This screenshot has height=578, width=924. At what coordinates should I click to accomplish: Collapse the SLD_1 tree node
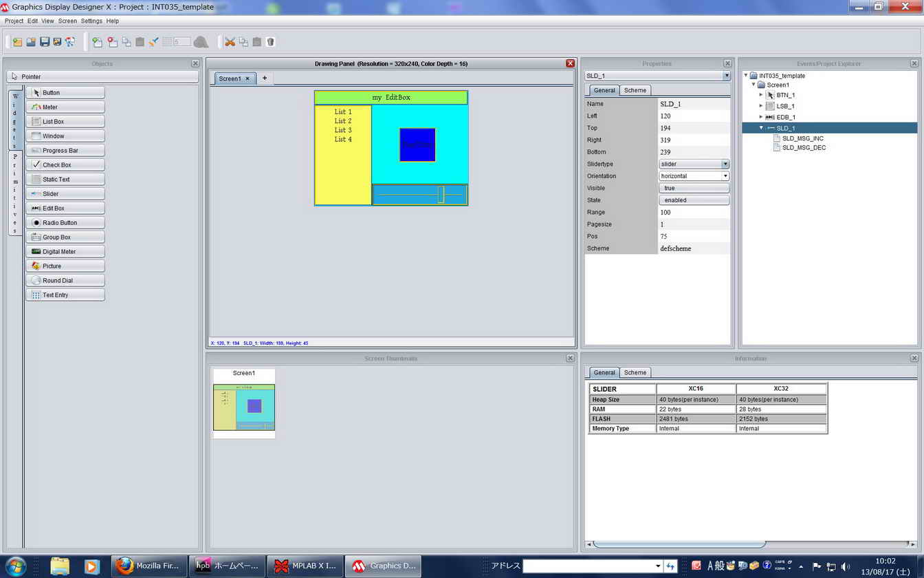click(x=761, y=128)
